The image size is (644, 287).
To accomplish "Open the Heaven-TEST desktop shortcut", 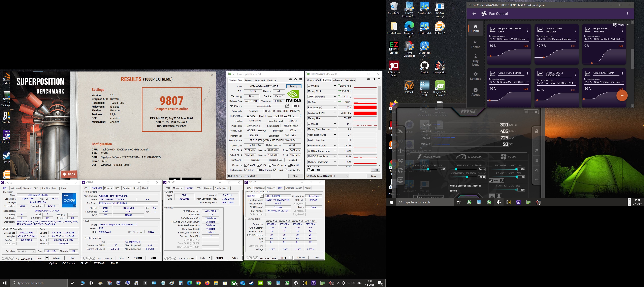I will tap(424, 89).
